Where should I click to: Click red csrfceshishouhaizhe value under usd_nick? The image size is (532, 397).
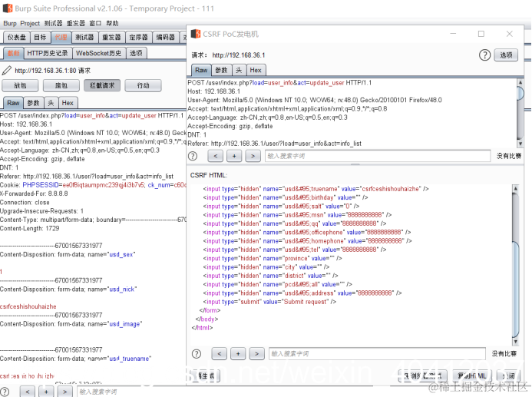(28, 306)
